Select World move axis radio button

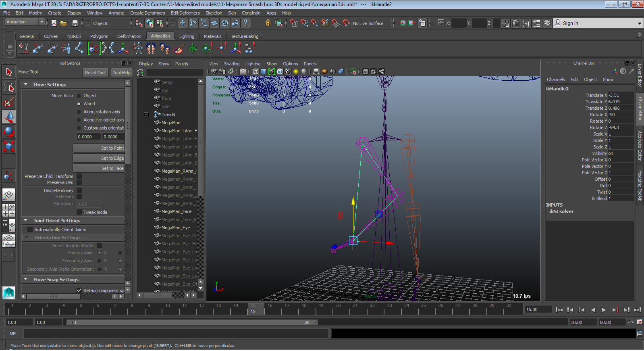click(79, 104)
